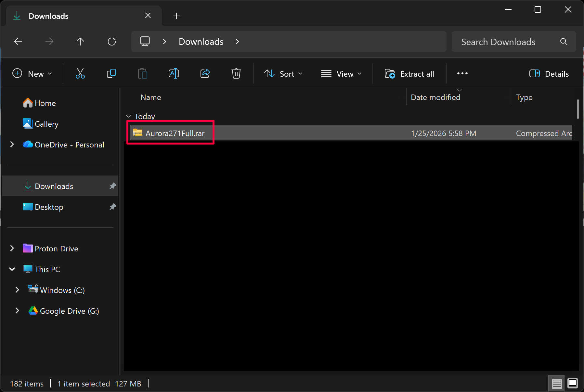This screenshot has width=584, height=392.
Task: Open the New item button
Action: (x=32, y=74)
